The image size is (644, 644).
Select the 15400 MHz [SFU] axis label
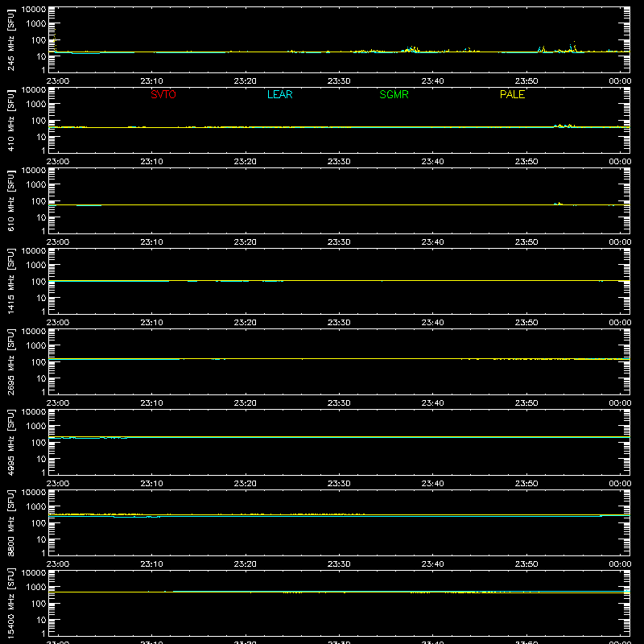(x=11, y=604)
